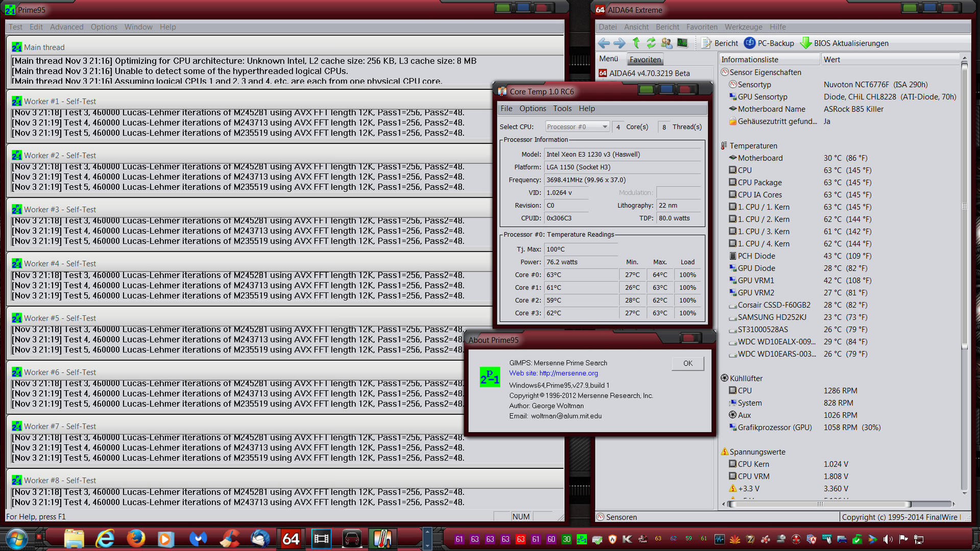
Task: Click the green up-arrow in AIDA64
Action: point(636,43)
